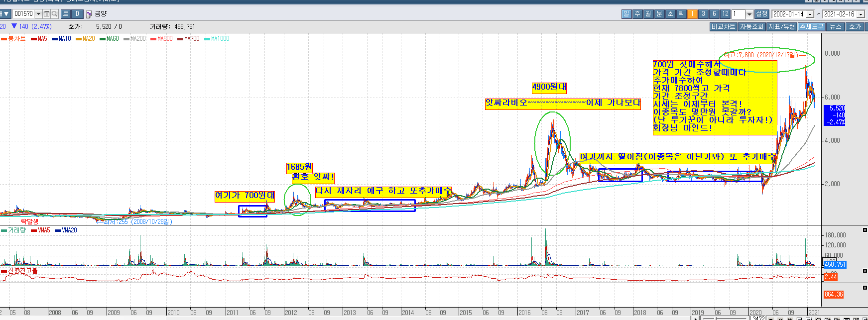Select the 3 interval button
868x320 pixels.
pos(703,14)
